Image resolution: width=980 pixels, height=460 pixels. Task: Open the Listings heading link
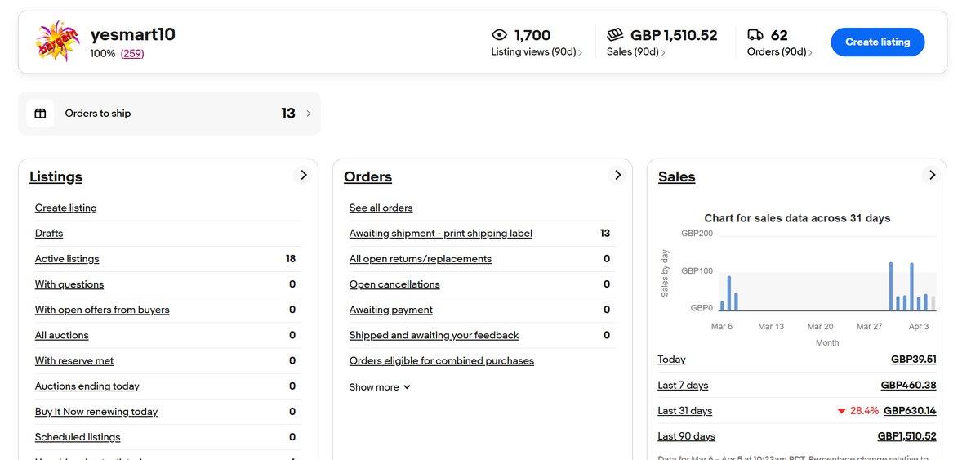click(56, 176)
